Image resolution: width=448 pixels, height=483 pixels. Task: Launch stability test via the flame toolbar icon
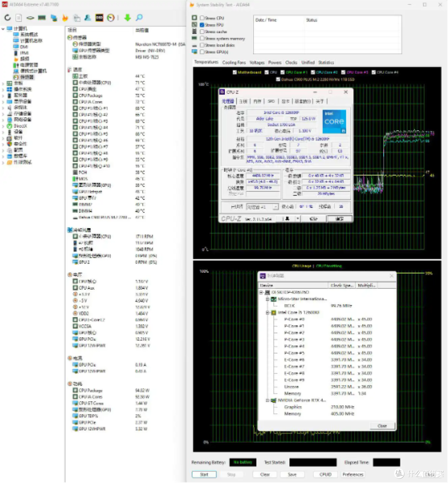(x=65, y=18)
